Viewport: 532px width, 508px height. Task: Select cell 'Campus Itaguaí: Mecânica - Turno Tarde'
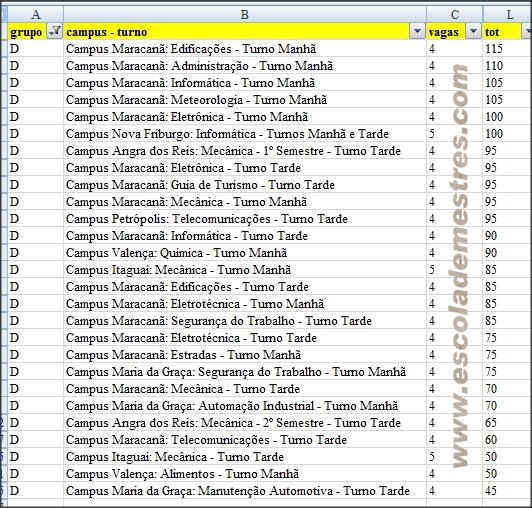click(245, 457)
